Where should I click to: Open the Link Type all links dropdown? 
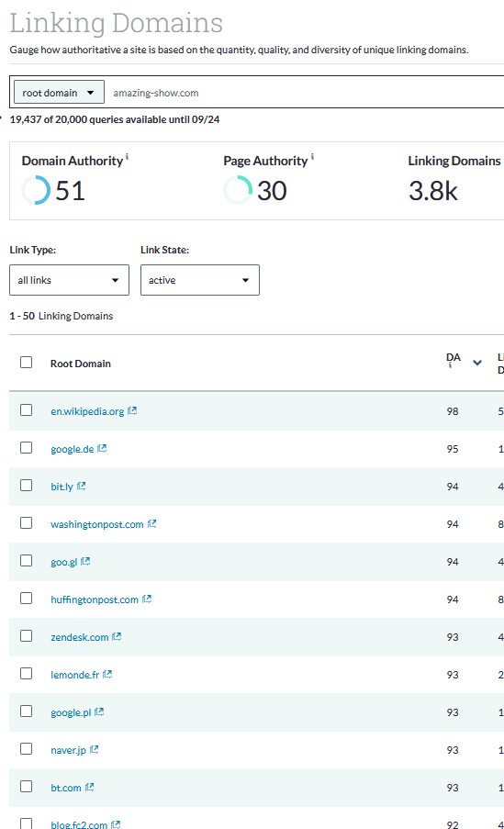[x=69, y=280]
